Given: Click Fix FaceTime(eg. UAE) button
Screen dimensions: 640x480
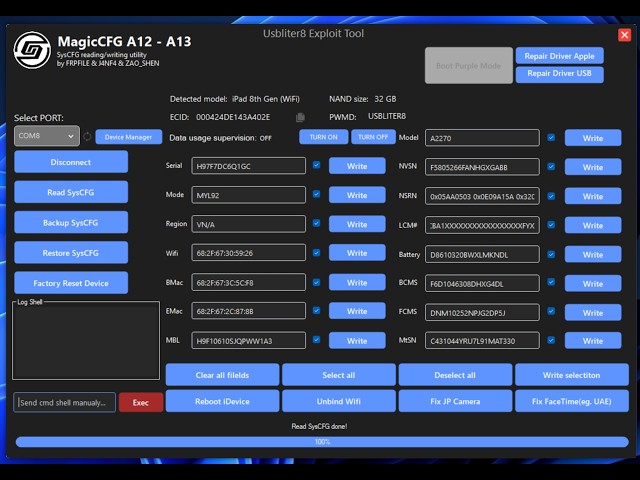Looking at the screenshot, I should pos(572,401).
